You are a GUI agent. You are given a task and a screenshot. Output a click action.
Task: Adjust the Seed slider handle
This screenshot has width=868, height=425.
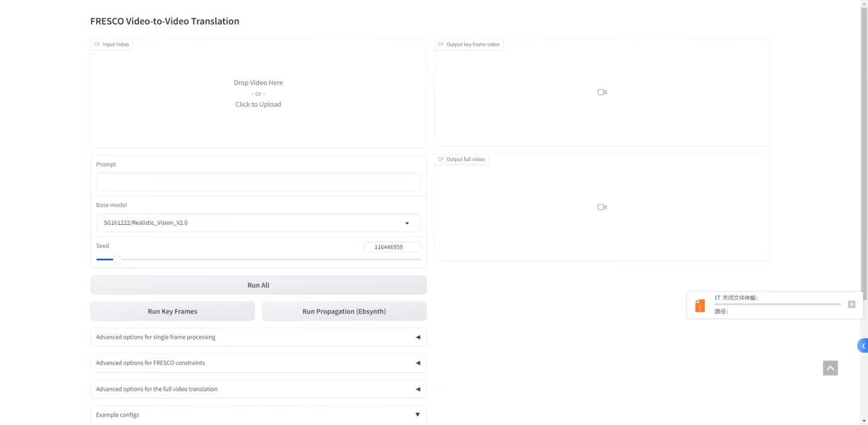[x=118, y=260]
